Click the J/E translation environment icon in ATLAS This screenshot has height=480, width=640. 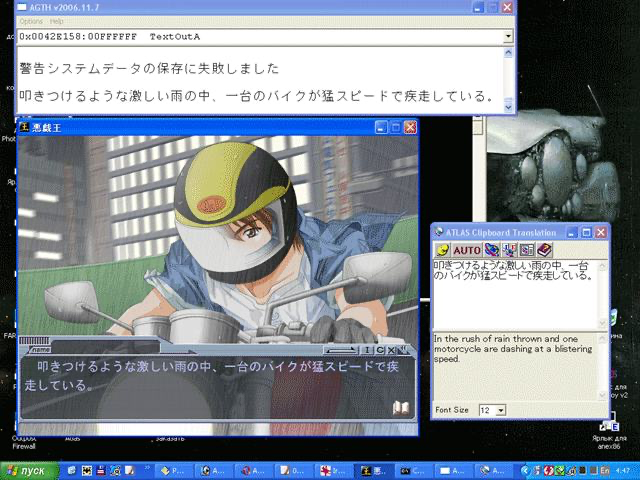[x=509, y=250]
